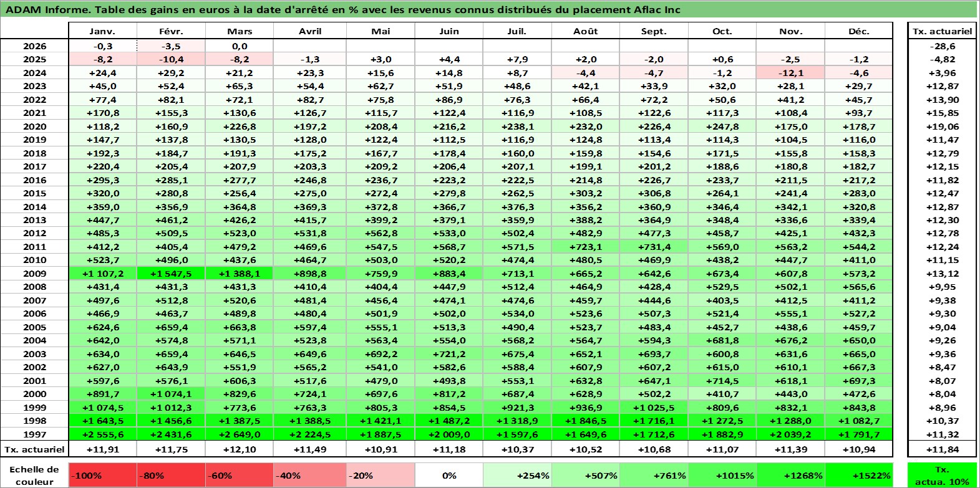The image size is (980, 488).
Task: Click the 2002 Déc. cell +667,3
Action: (x=859, y=367)
